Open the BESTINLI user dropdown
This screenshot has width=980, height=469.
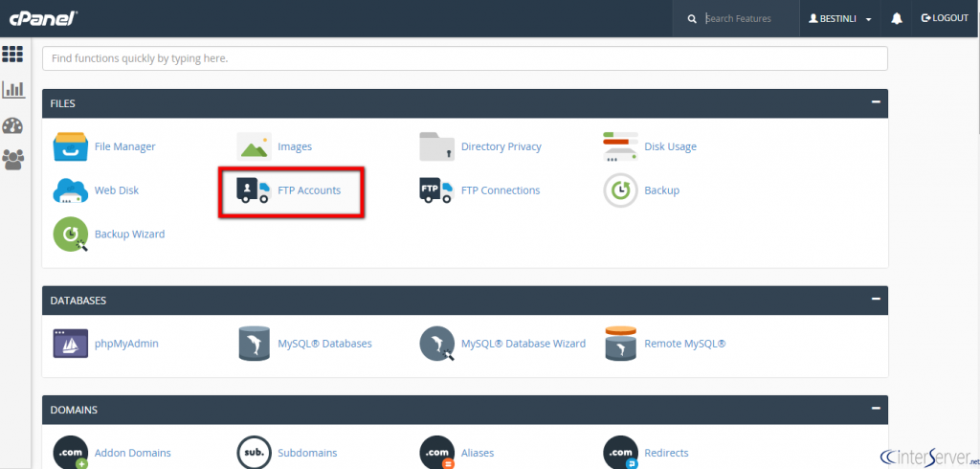(x=840, y=19)
